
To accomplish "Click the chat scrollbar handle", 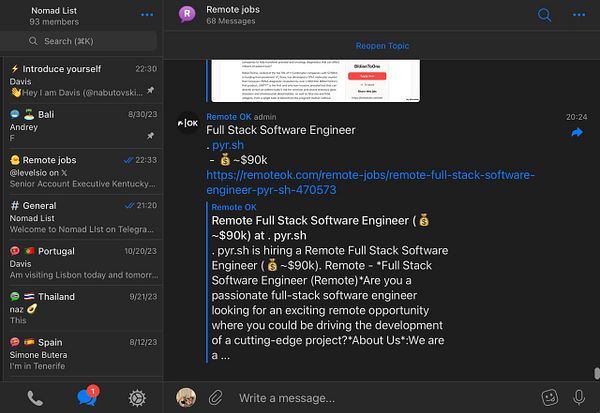I will pyautogui.click(x=597, y=373).
